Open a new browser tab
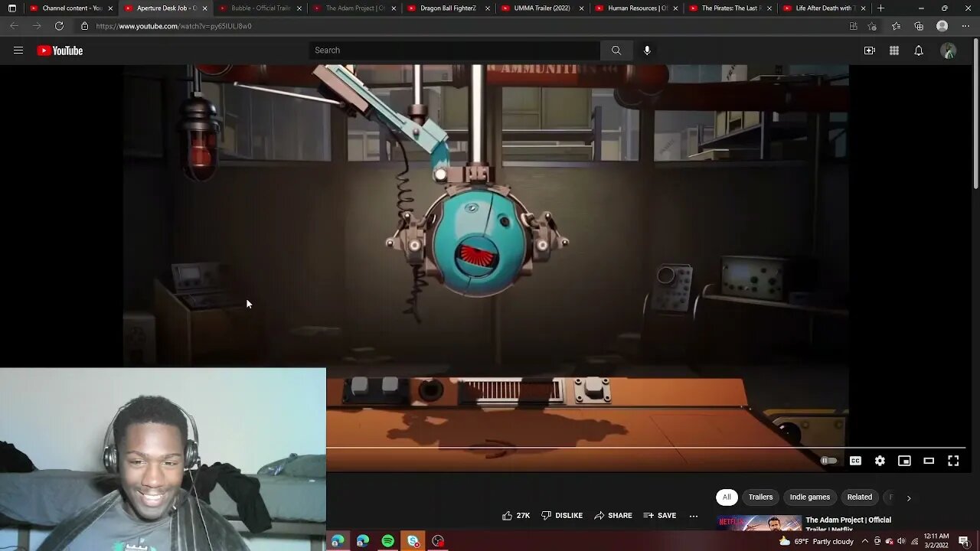The height and width of the screenshot is (551, 980). click(880, 8)
